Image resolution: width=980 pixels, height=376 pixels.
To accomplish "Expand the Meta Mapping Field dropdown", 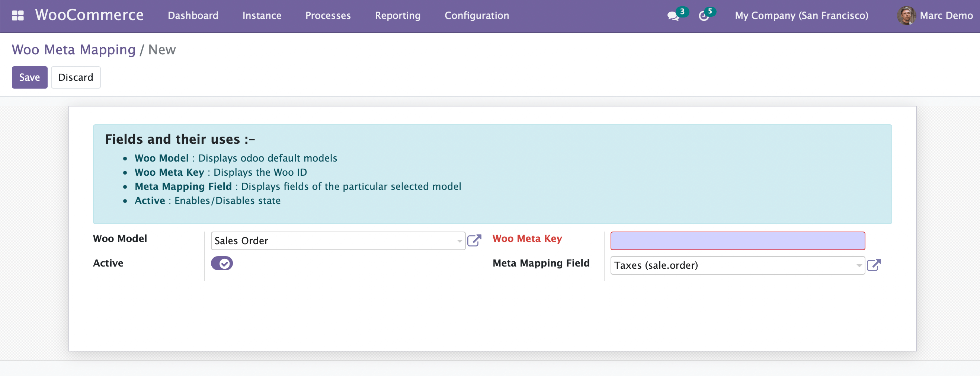I will coord(859,265).
